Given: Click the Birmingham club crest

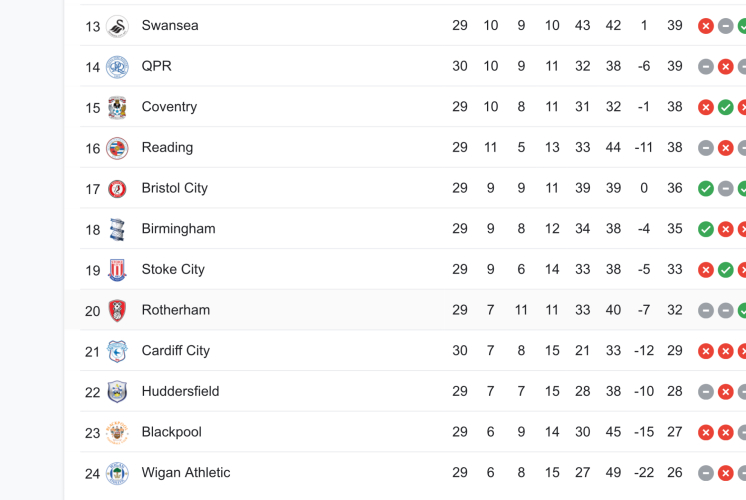Looking at the screenshot, I should point(117,229).
